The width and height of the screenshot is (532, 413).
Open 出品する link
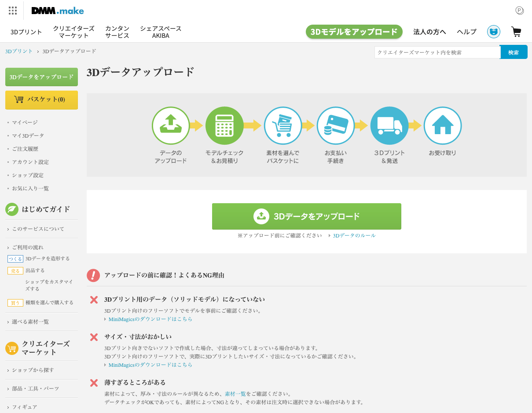(35, 270)
